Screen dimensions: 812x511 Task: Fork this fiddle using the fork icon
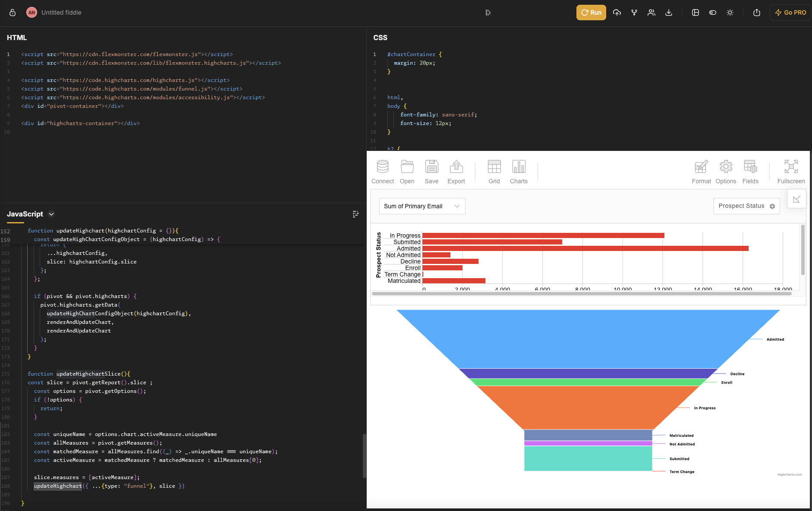click(634, 13)
